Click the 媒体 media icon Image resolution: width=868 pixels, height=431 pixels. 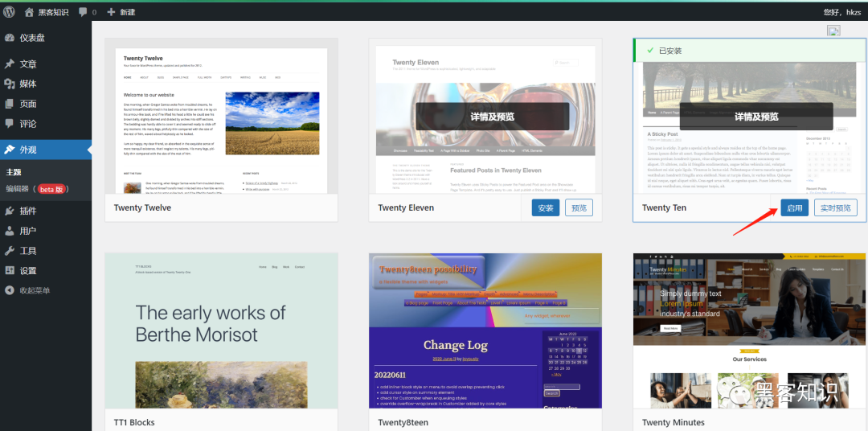pyautogui.click(x=10, y=84)
